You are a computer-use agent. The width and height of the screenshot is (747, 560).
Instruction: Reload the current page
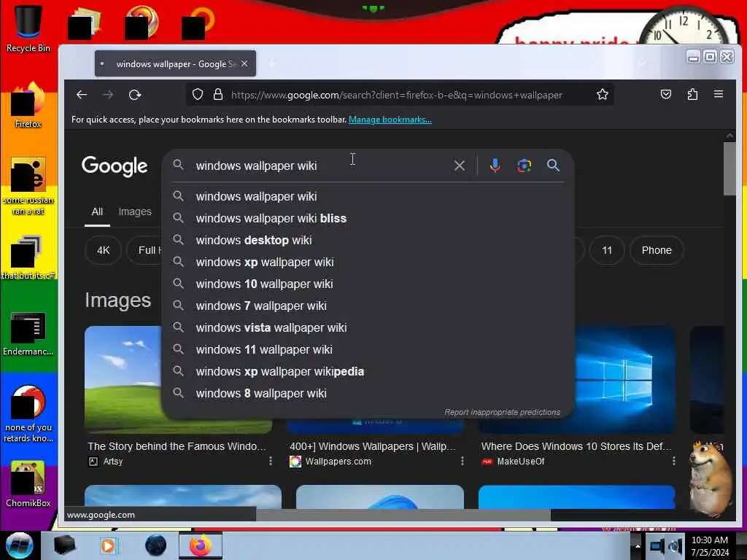pyautogui.click(x=135, y=95)
